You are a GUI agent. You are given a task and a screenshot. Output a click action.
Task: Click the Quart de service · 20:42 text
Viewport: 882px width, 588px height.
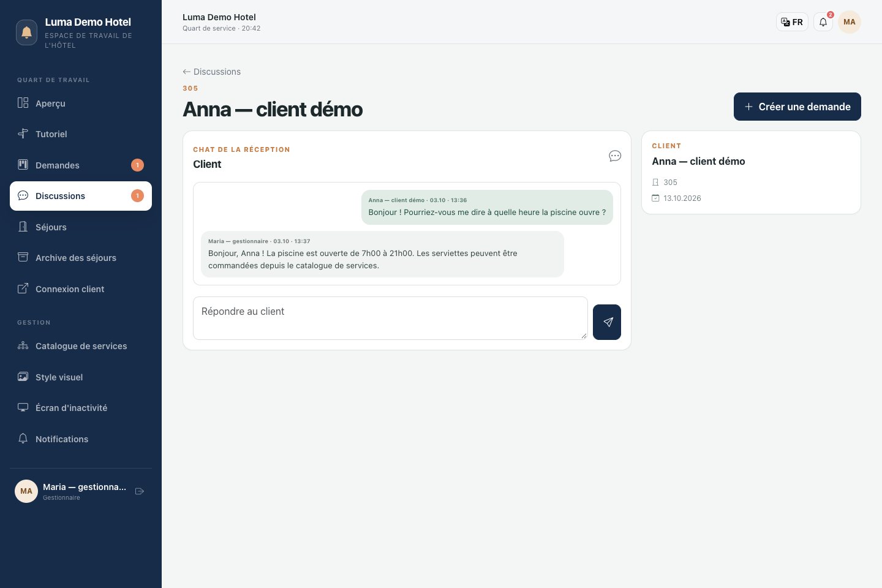click(222, 28)
